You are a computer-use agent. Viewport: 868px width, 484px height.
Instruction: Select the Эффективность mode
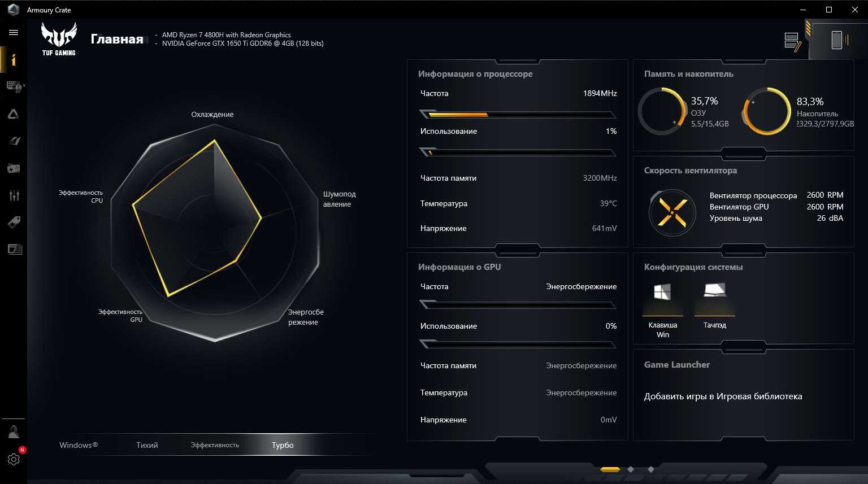(215, 445)
